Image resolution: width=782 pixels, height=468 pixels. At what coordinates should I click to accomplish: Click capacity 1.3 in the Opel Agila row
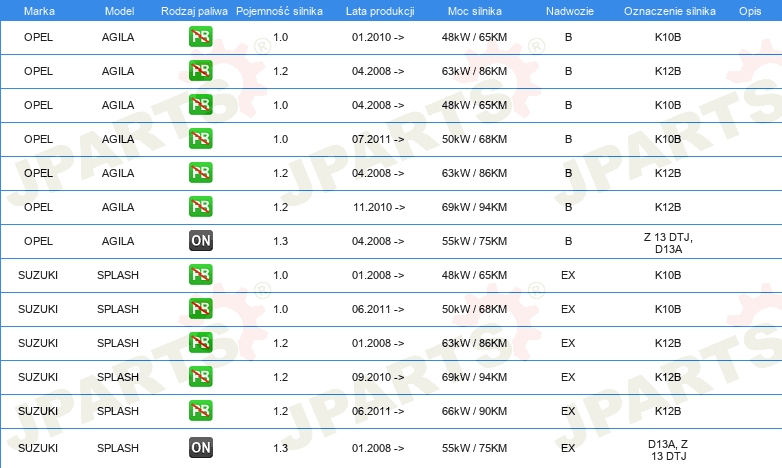click(281, 240)
